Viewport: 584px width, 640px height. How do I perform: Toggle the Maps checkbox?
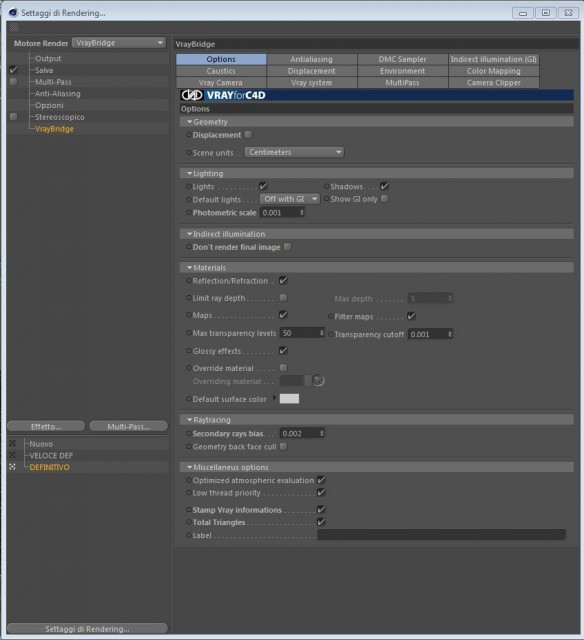283,315
